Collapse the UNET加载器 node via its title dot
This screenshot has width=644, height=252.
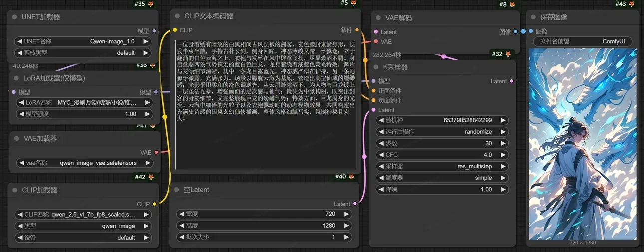coord(14,17)
